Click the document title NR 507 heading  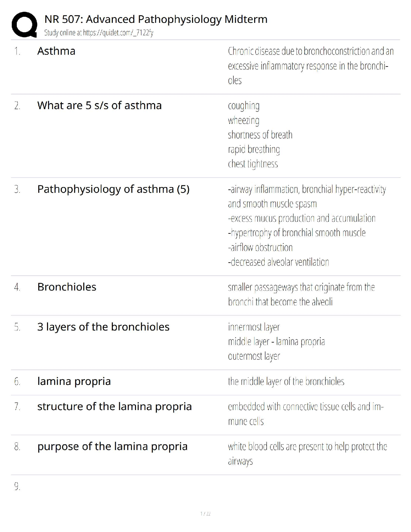point(156,19)
